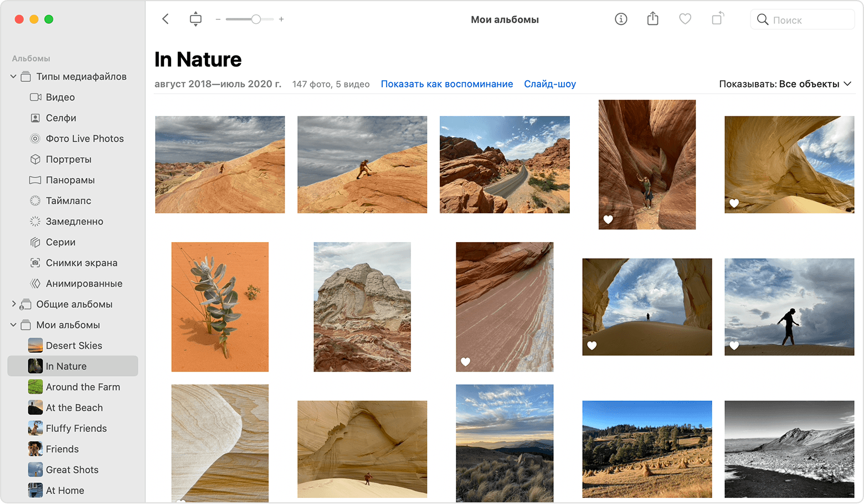The image size is (864, 504).
Task: Click the minus icon to zoom out
Action: click(x=218, y=19)
